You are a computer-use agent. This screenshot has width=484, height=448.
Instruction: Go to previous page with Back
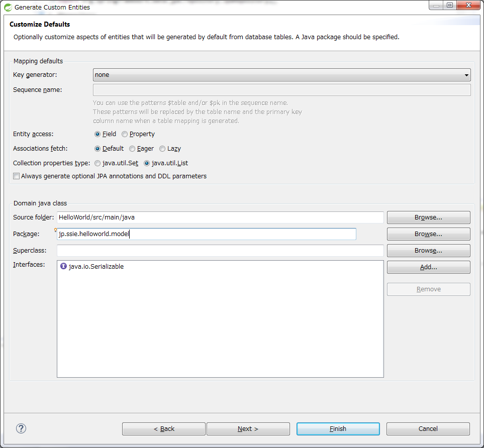[x=163, y=428]
